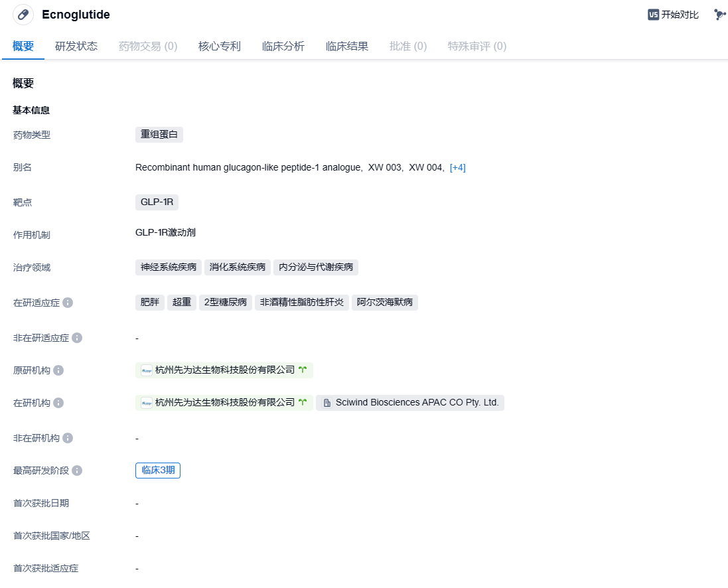
Task: Click the 重组蛋白 drug type tag
Action: click(x=159, y=135)
